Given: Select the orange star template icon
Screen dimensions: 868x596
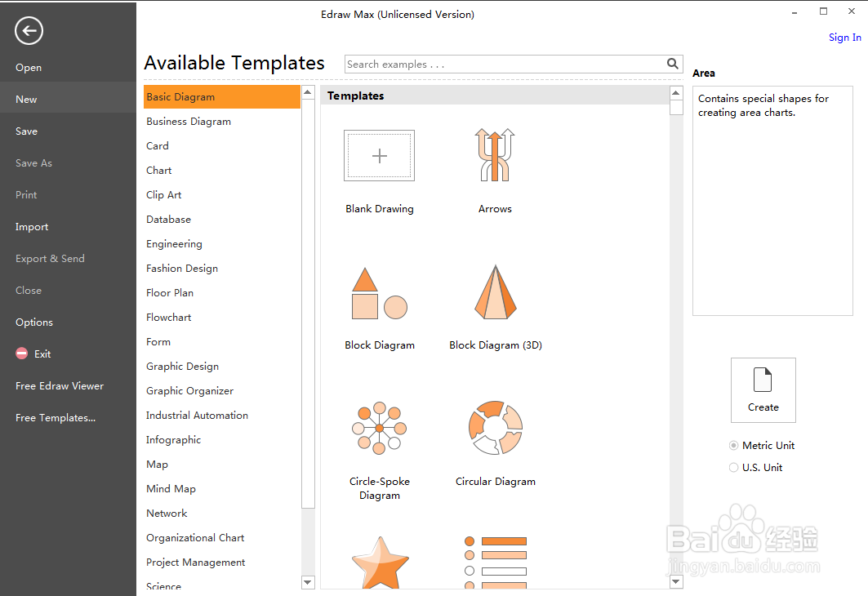Looking at the screenshot, I should 380,562.
